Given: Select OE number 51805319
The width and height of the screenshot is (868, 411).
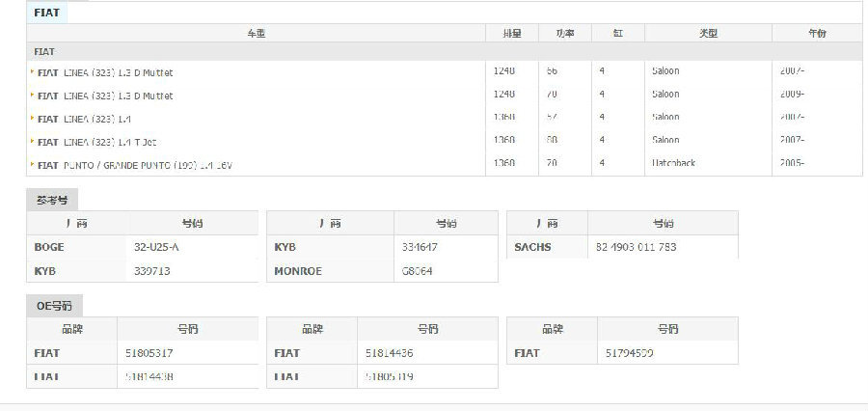Looking at the screenshot, I should [390, 376].
